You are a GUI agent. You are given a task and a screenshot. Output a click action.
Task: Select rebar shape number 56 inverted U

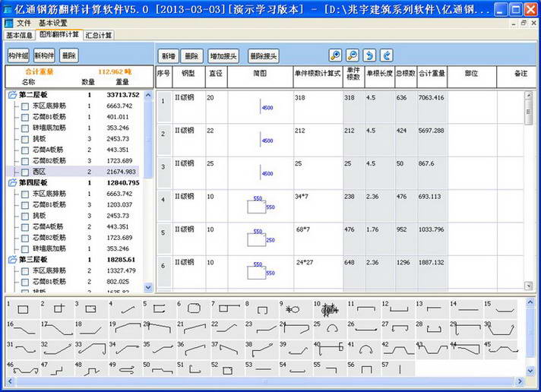tap(365, 369)
